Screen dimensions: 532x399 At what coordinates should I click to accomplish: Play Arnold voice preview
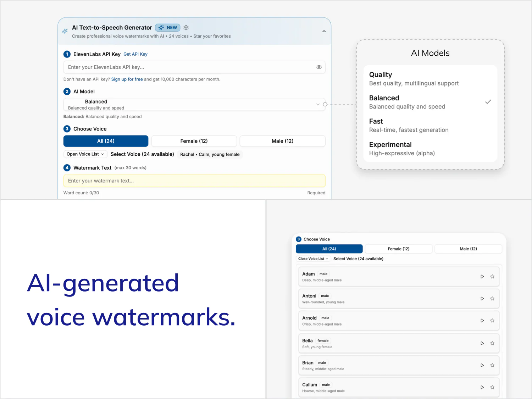pos(482,321)
